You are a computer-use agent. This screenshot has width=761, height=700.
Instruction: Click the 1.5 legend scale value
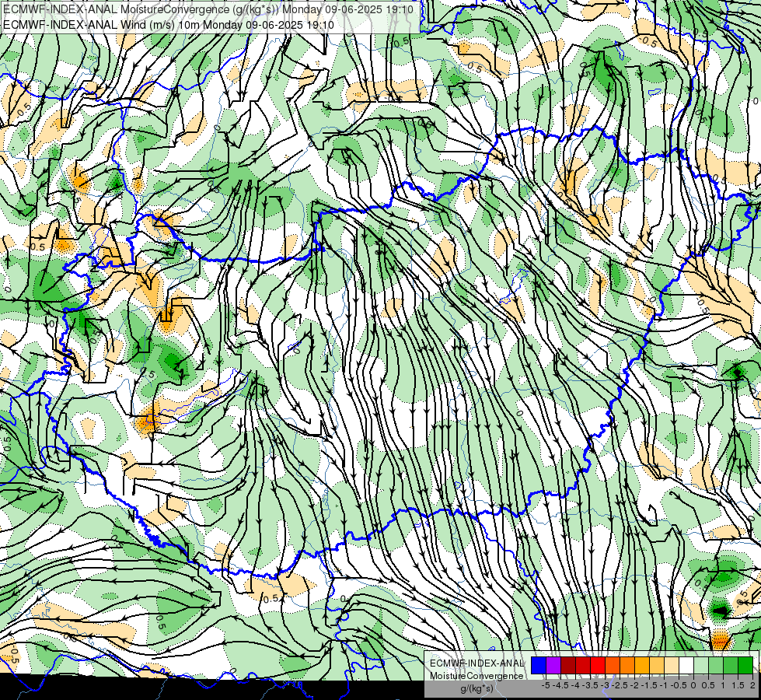(738, 685)
